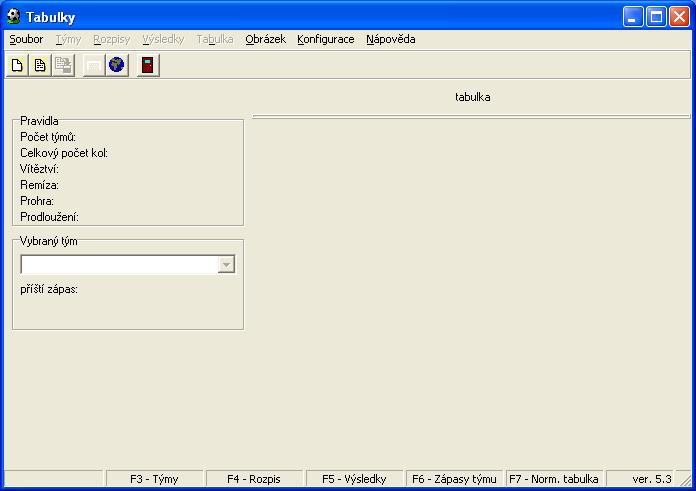The image size is (696, 491).
Task: Click the blank new file toolbar icon
Action: click(x=17, y=65)
